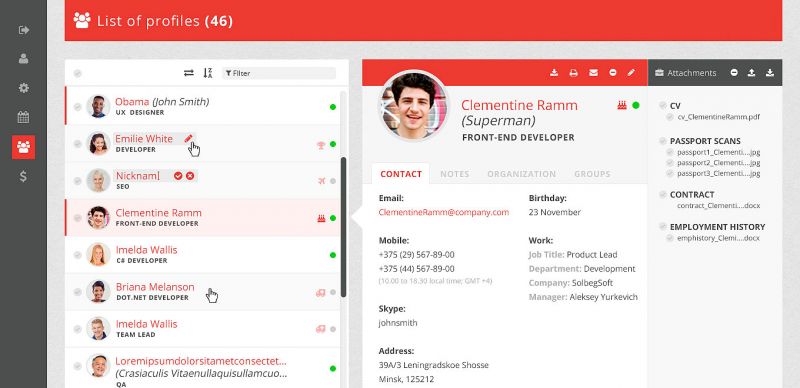Image resolution: width=800 pixels, height=388 pixels.
Task: Confirm nickname edit with checkmark icon
Action: (178, 176)
